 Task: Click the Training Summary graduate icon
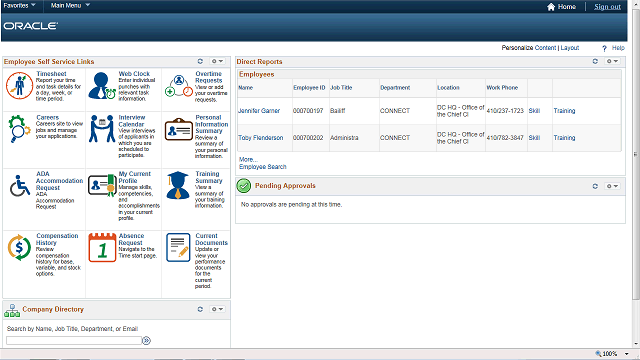(x=178, y=185)
